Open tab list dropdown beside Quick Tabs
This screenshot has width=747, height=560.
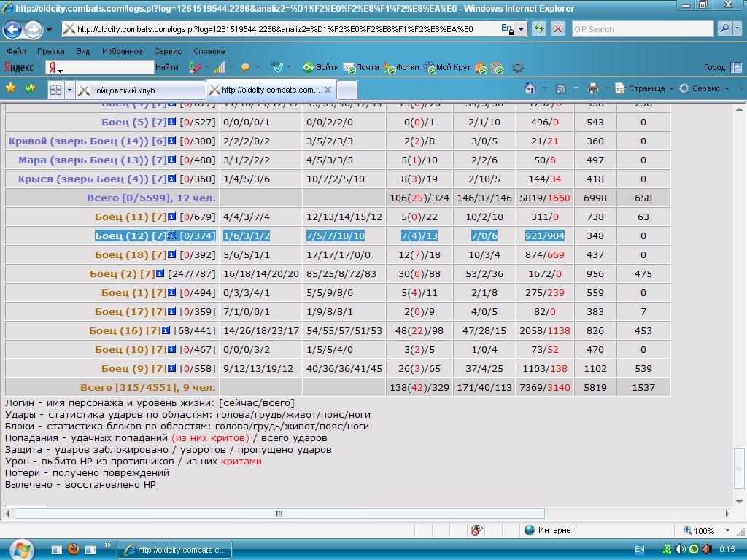click(69, 90)
